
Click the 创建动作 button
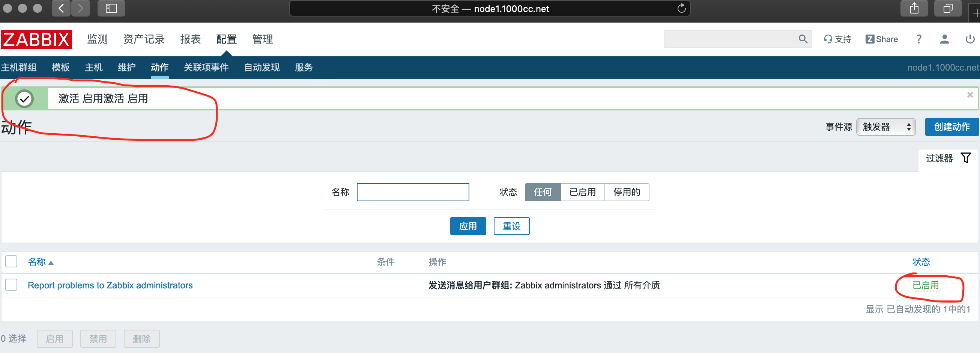(x=951, y=127)
